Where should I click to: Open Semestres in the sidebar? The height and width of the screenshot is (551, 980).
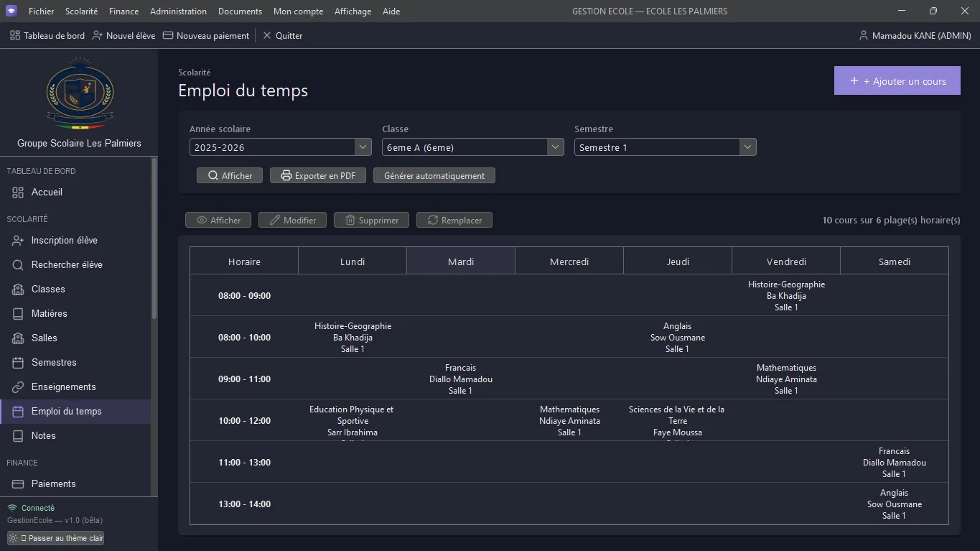click(x=75, y=362)
